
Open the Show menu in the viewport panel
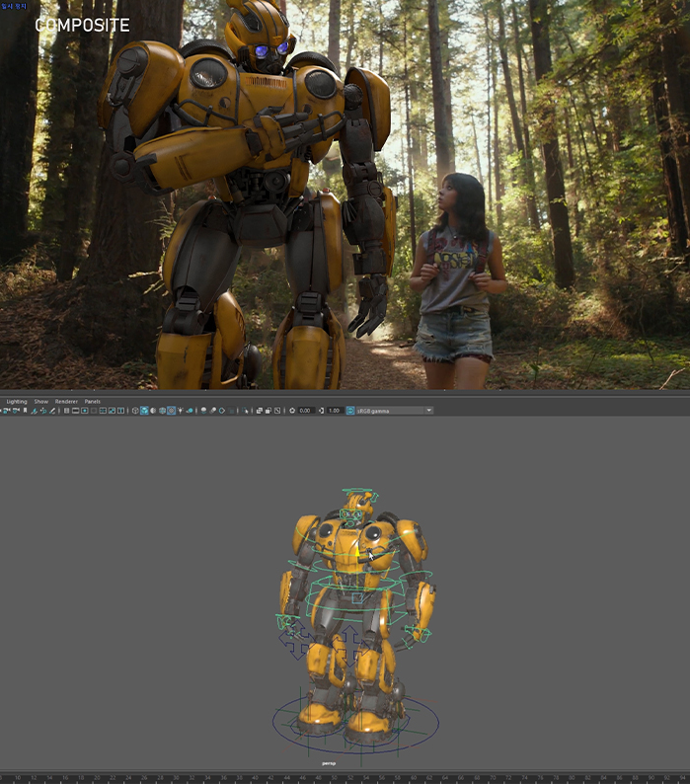pyautogui.click(x=41, y=402)
